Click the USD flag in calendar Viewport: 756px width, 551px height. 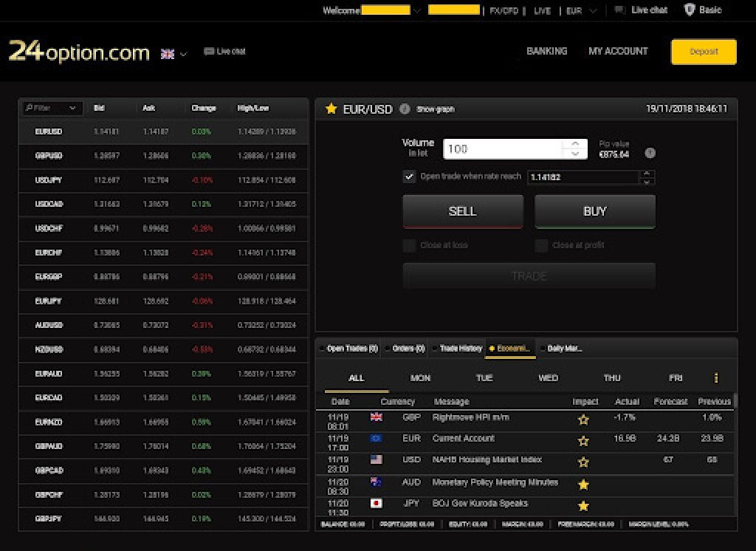[x=376, y=459]
